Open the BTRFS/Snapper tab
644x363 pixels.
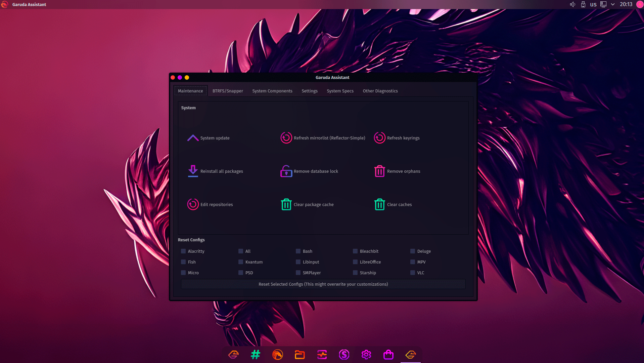pos(228,91)
